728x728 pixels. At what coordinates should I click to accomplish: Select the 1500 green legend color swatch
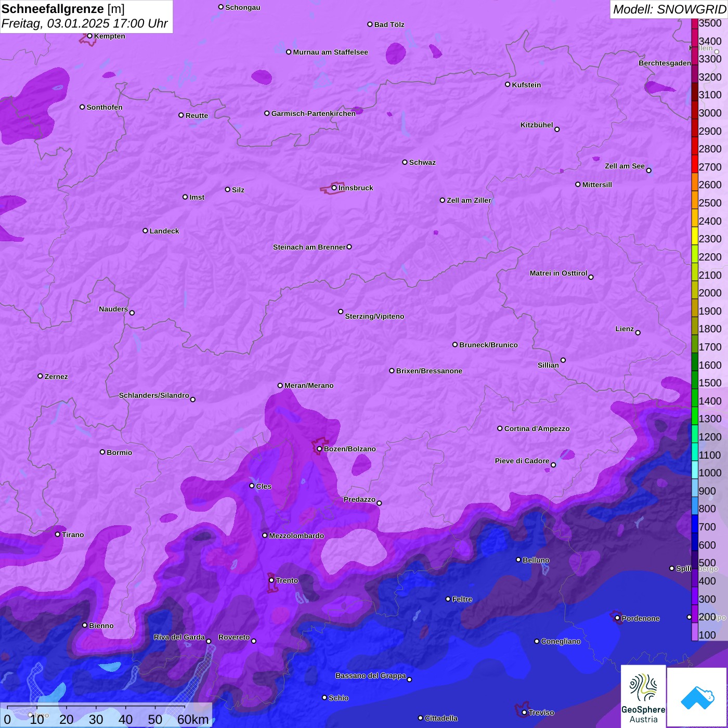pos(694,379)
